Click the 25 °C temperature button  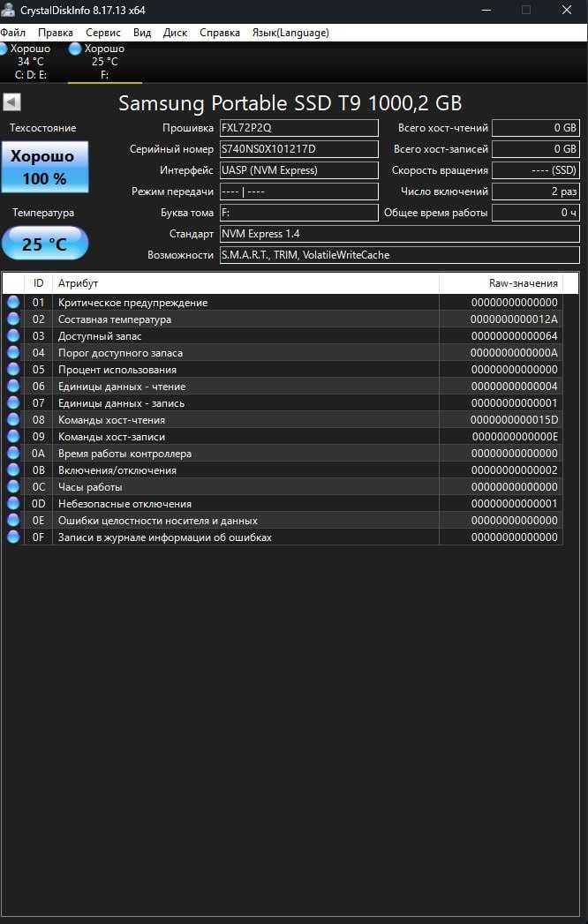pyautogui.click(x=45, y=244)
